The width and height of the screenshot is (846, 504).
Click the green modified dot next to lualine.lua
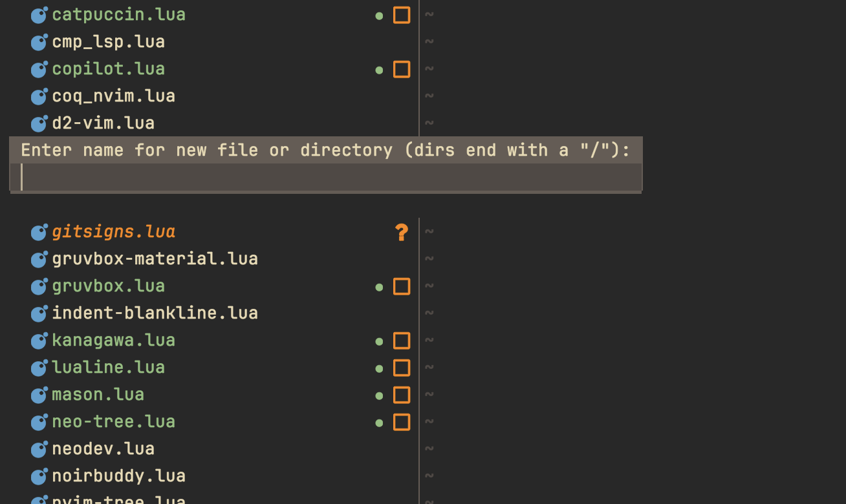[380, 368]
